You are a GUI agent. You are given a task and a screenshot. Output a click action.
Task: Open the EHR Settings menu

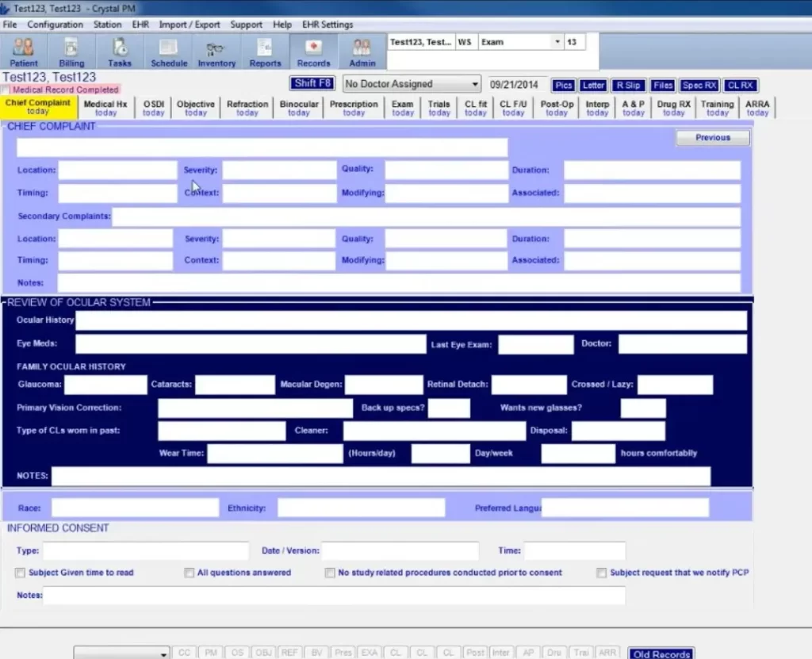tap(327, 25)
